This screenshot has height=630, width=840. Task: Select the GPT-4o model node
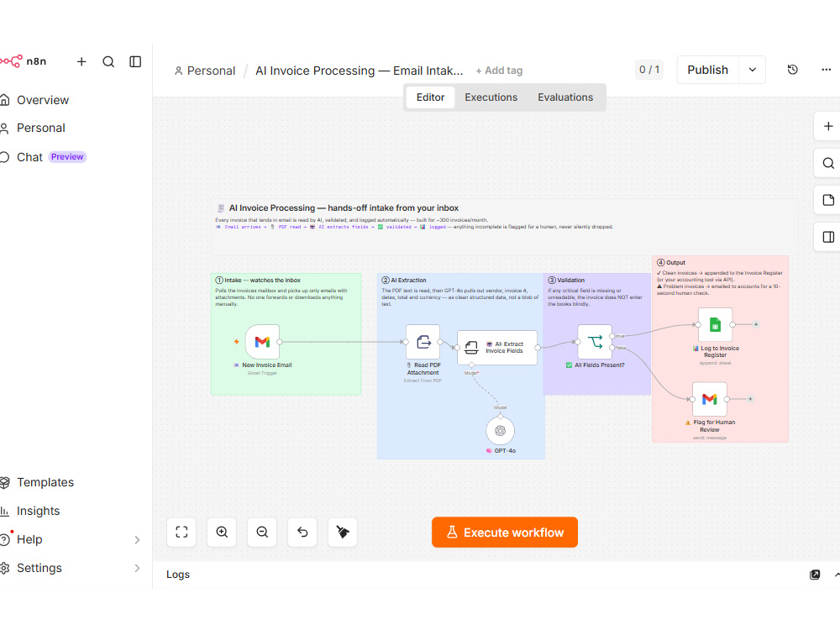501,431
